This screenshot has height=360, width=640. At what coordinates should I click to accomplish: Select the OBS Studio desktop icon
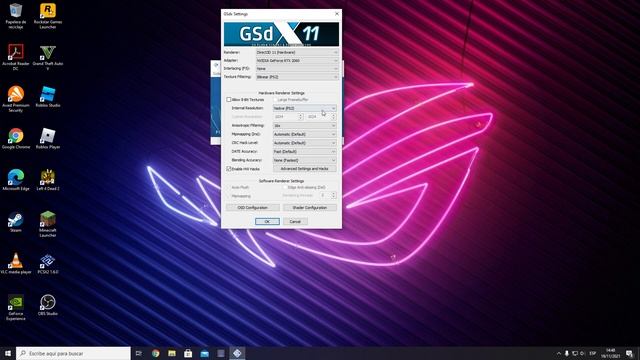click(x=48, y=305)
